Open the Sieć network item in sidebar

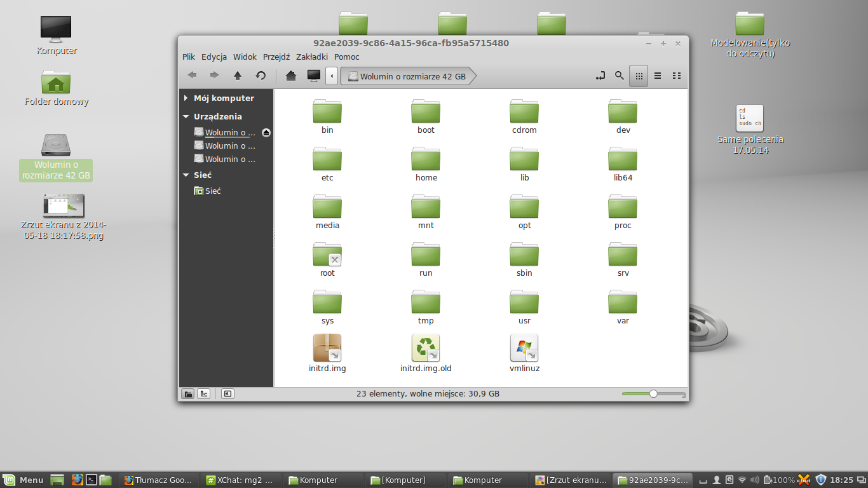click(x=208, y=191)
